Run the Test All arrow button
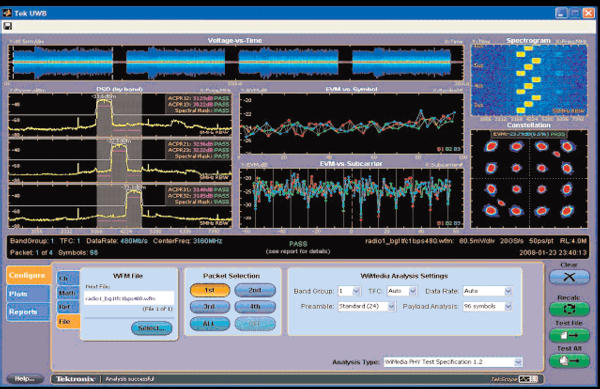 point(569,361)
